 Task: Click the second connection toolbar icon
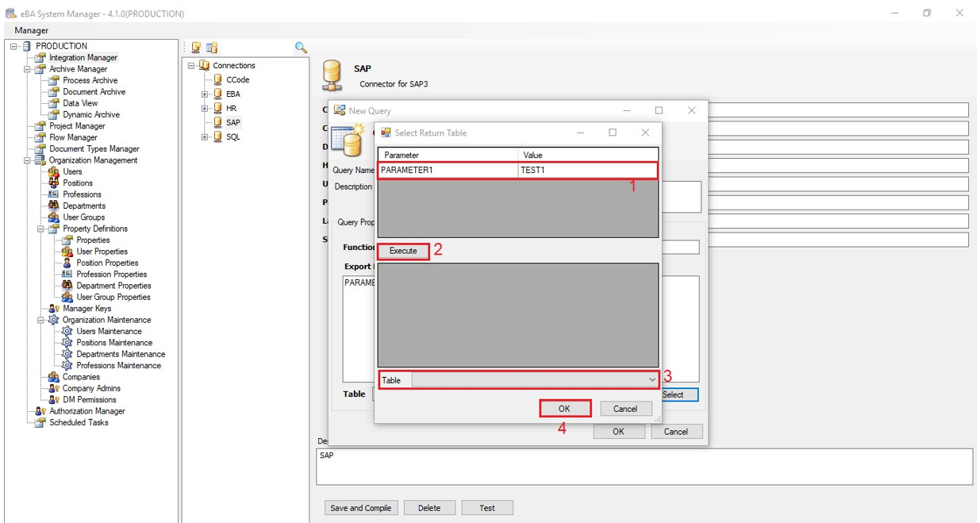pos(212,48)
